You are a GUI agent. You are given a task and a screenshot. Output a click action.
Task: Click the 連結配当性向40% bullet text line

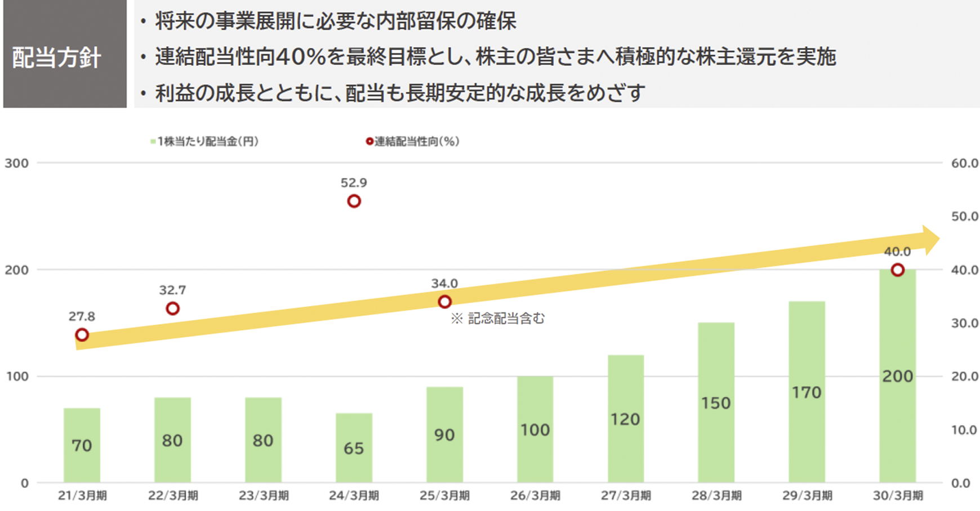[x=495, y=57]
